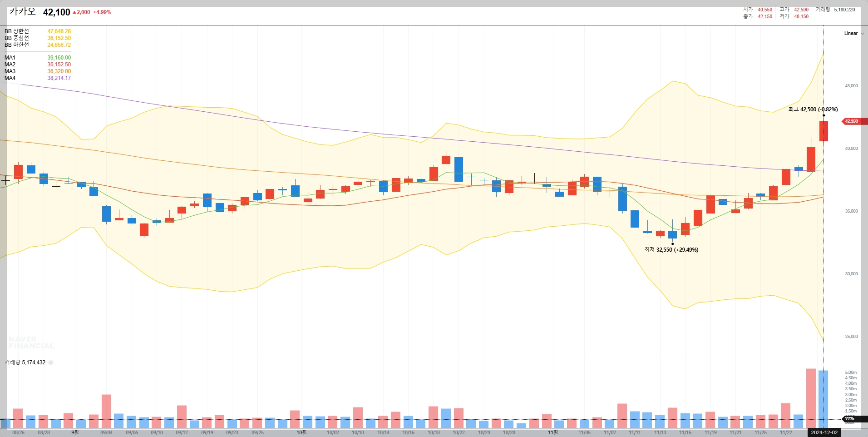Click the 25,000 price axis label
This screenshot has width=868, height=437.
(851, 337)
